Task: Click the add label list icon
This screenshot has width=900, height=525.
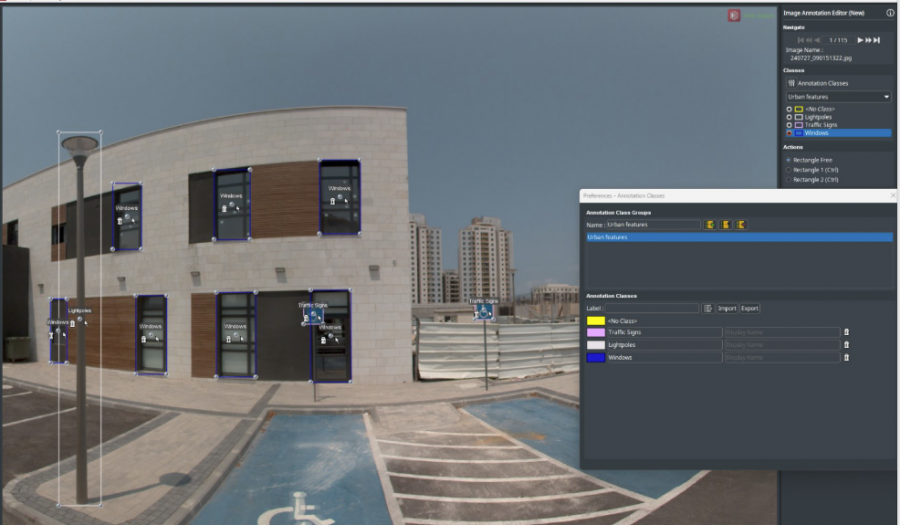Action: (x=708, y=309)
